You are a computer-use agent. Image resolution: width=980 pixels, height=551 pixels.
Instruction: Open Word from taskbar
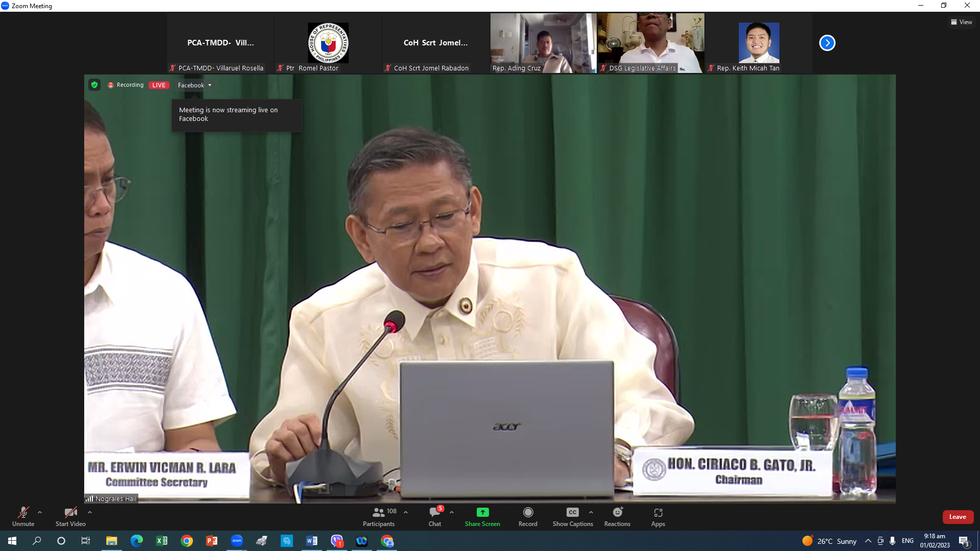pos(311,541)
